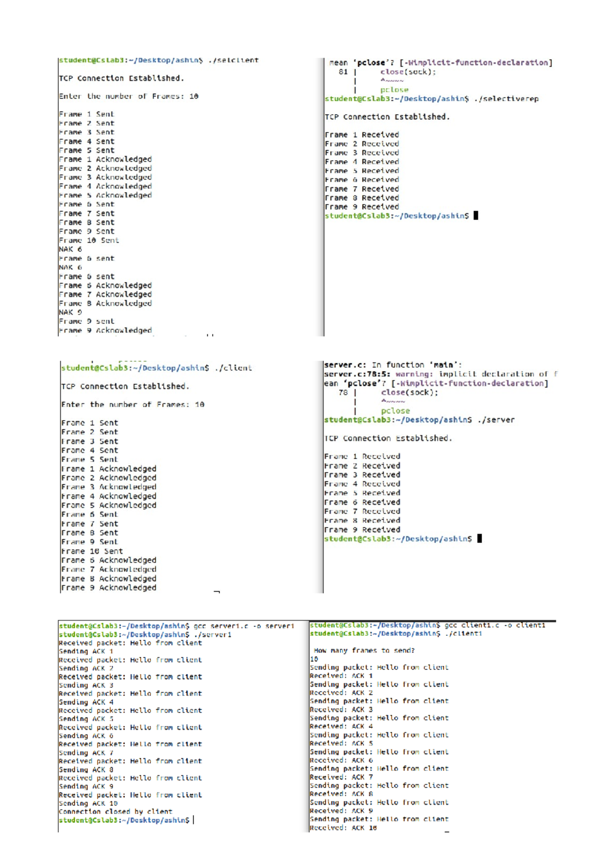Select 'Frame 1 Received' in the ./server terminal
The image size is (614, 868).
point(362,457)
